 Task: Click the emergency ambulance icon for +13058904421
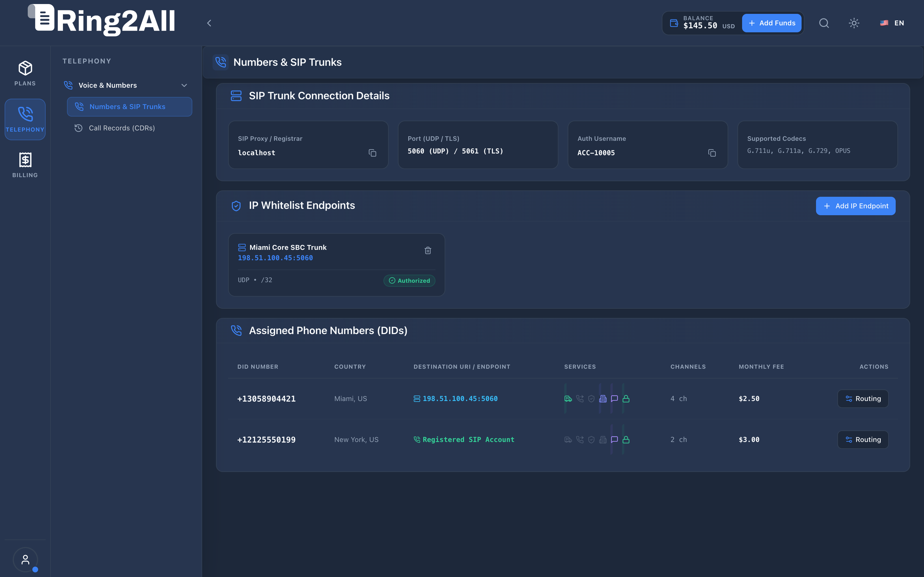click(568, 399)
